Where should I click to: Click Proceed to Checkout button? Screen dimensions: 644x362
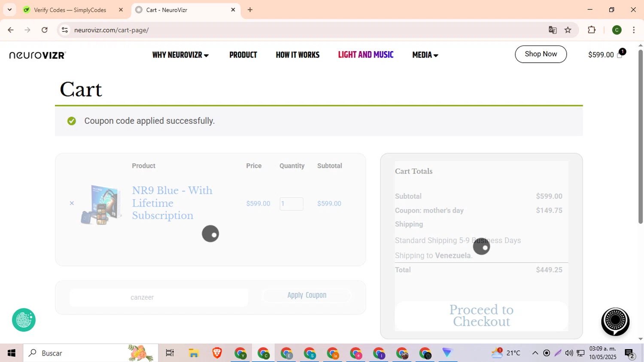(x=481, y=316)
